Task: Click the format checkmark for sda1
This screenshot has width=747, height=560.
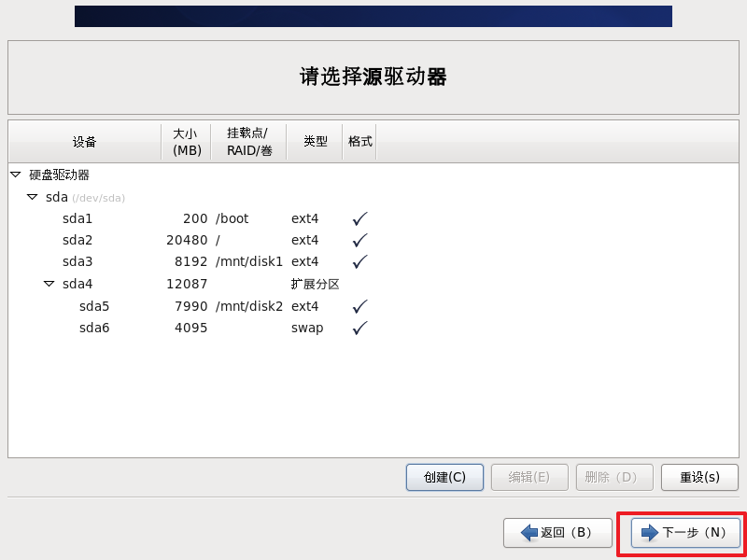Action: (x=360, y=218)
